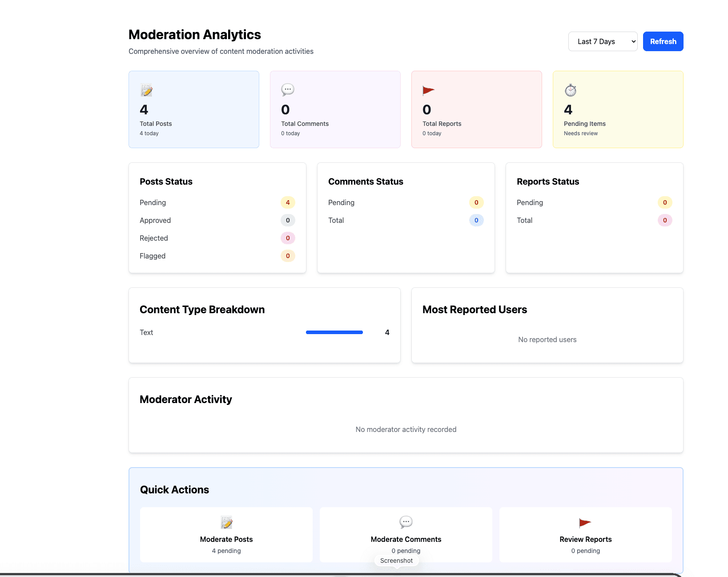The height and width of the screenshot is (577, 728).
Task: Click the Approved count badge in Posts Status
Action: tap(288, 220)
